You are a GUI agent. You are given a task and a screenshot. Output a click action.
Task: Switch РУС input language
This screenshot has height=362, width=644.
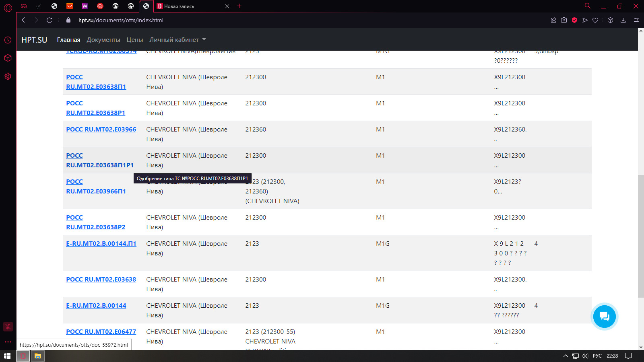[x=597, y=356]
